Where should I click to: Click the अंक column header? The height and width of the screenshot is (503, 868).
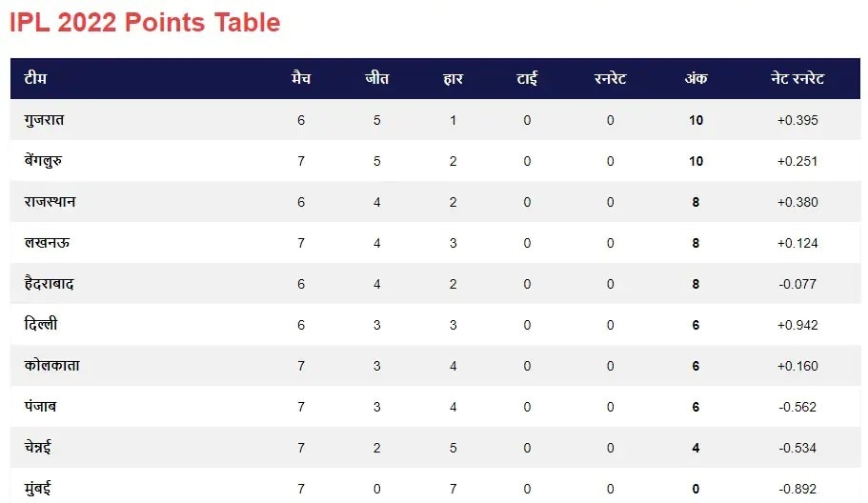[696, 79]
